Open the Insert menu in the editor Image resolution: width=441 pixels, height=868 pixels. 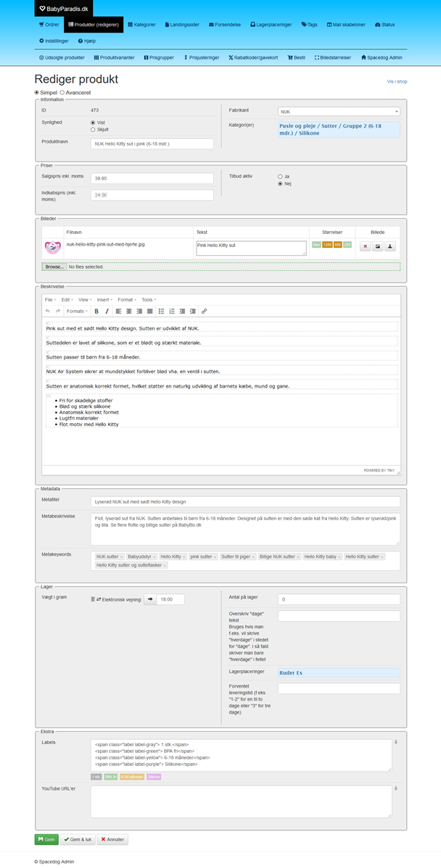tap(105, 299)
